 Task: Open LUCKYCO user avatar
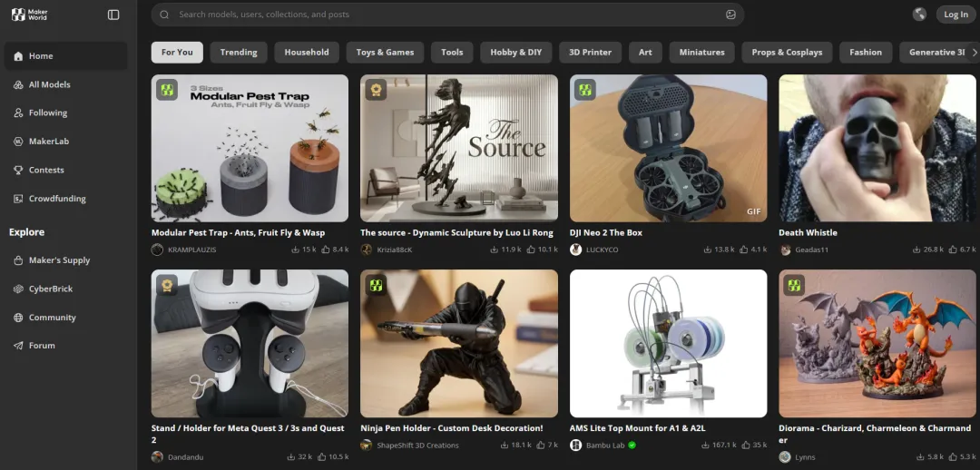(575, 250)
